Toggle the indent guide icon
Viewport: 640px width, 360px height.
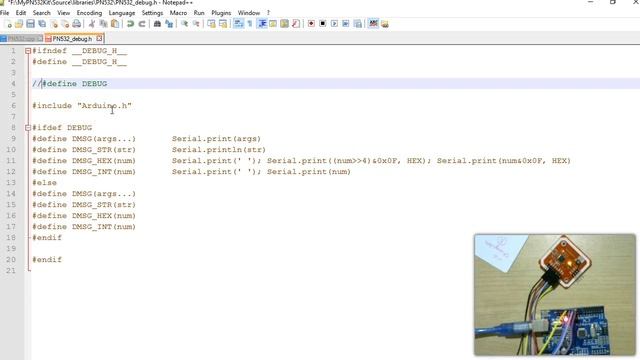pyautogui.click(x=262, y=24)
